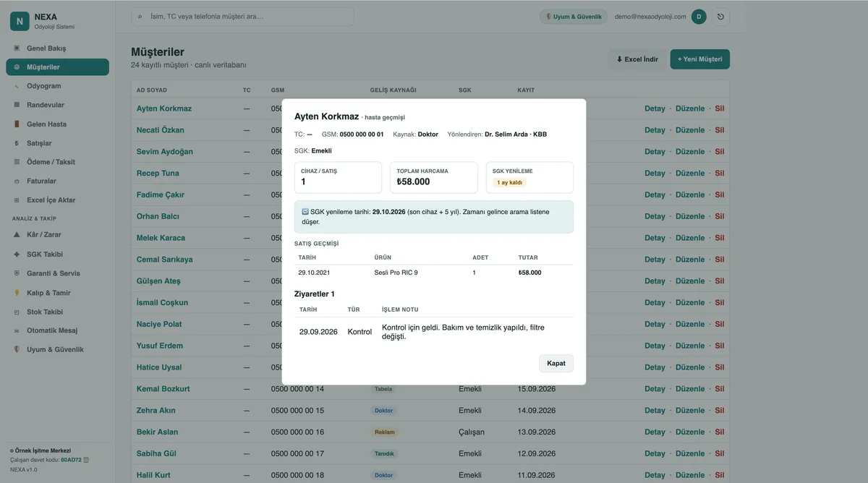Close the patient history dialog with Kapat

556,363
